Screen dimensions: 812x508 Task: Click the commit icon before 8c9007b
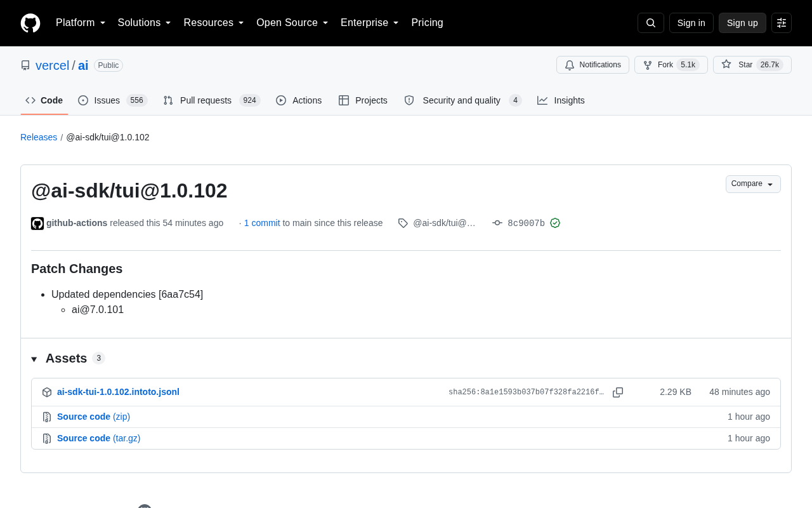click(x=497, y=223)
